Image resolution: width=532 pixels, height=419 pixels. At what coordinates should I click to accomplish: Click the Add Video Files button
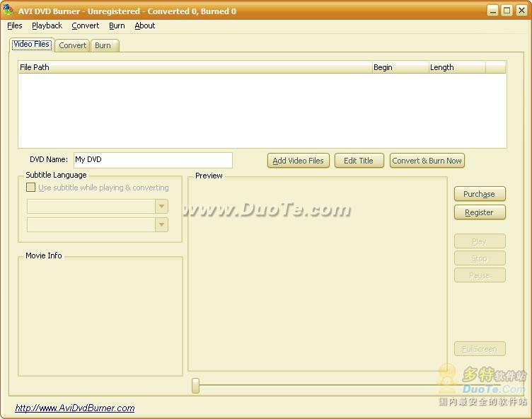299,161
